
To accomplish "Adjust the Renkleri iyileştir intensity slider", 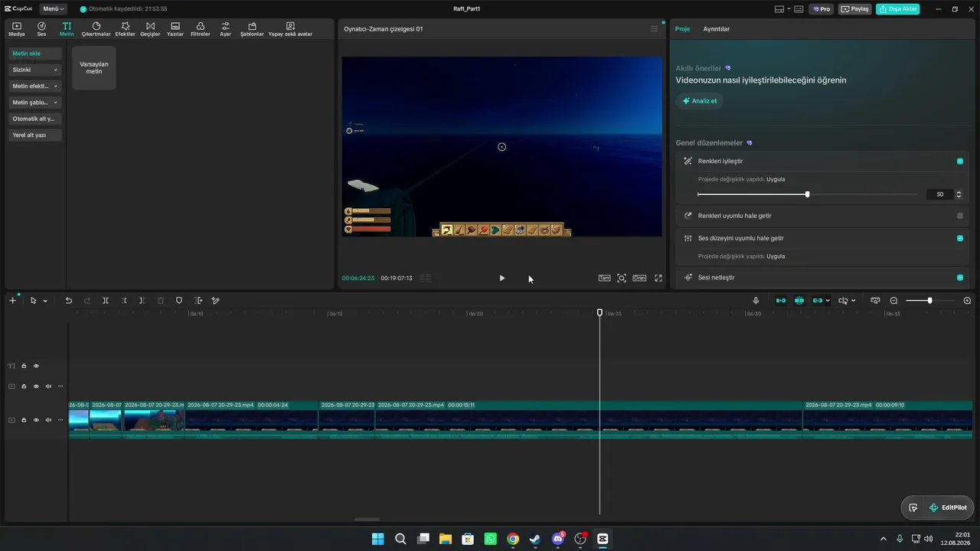I will pyautogui.click(x=807, y=194).
